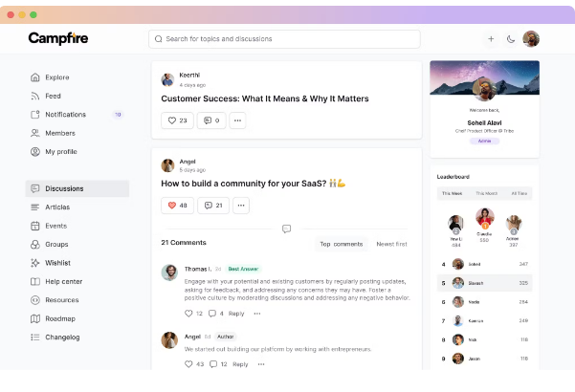Click in the search topics and discussions field

pyautogui.click(x=284, y=39)
